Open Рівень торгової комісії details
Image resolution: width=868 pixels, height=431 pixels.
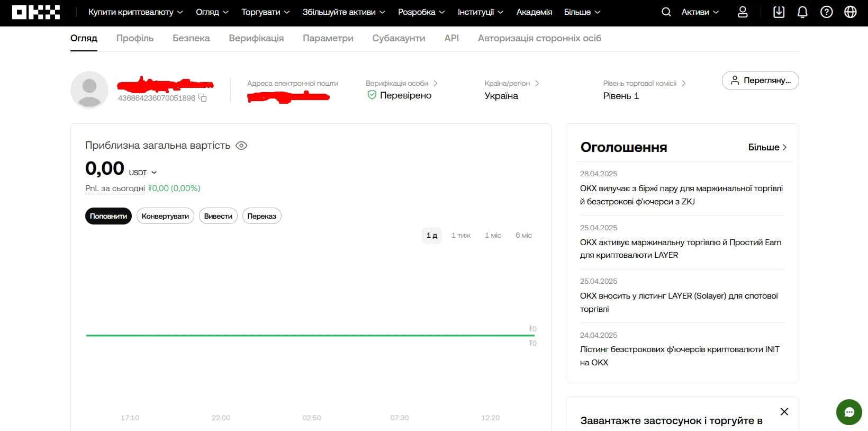[644, 83]
